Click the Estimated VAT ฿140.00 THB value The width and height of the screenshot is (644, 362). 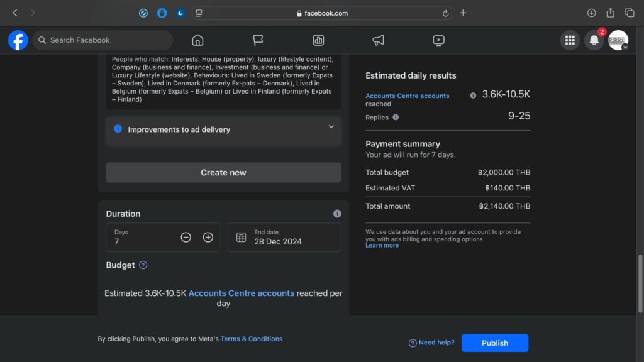(x=508, y=188)
